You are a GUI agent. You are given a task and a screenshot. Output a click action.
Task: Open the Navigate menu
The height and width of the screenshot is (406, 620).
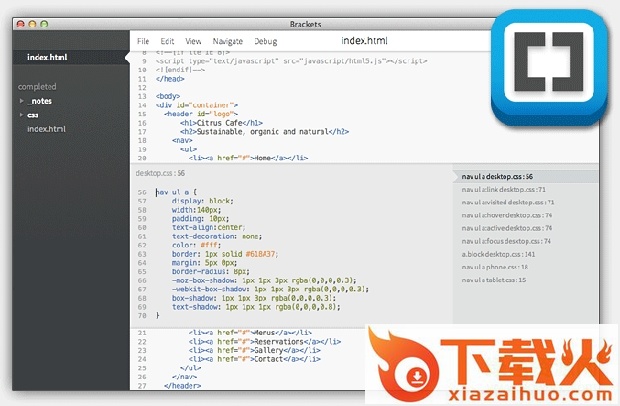click(227, 41)
